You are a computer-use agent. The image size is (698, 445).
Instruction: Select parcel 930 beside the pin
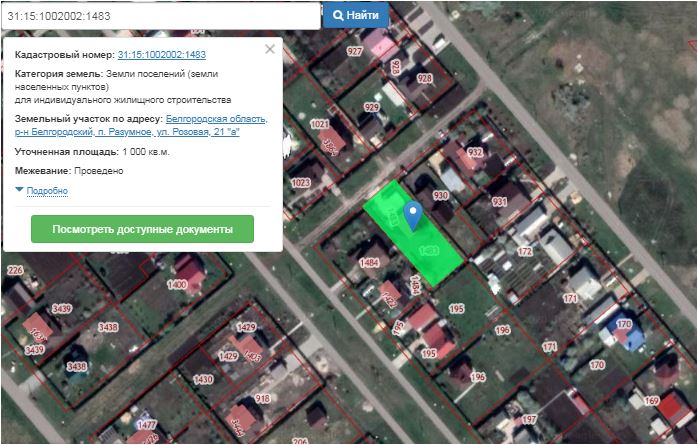(440, 196)
